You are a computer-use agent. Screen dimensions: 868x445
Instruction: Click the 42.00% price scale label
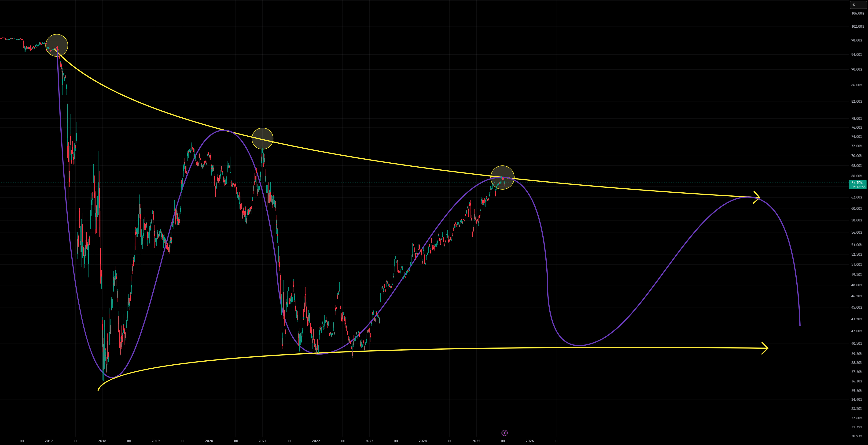[x=857, y=331]
